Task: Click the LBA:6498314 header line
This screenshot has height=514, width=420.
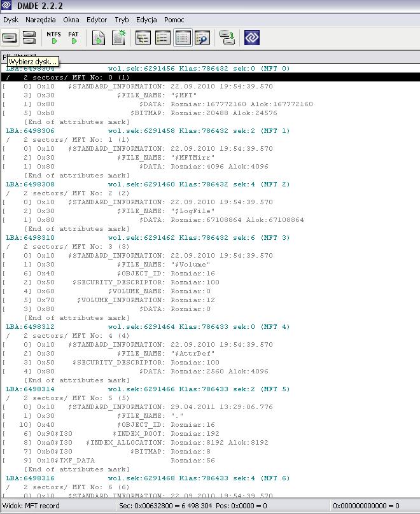Action: [x=211, y=389]
